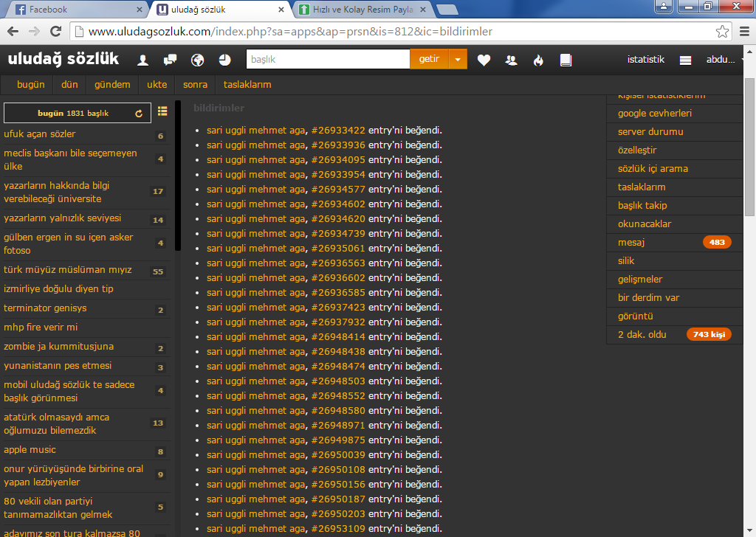Switch to the Facebook tab
The image size is (756, 537).
[x=77, y=9]
